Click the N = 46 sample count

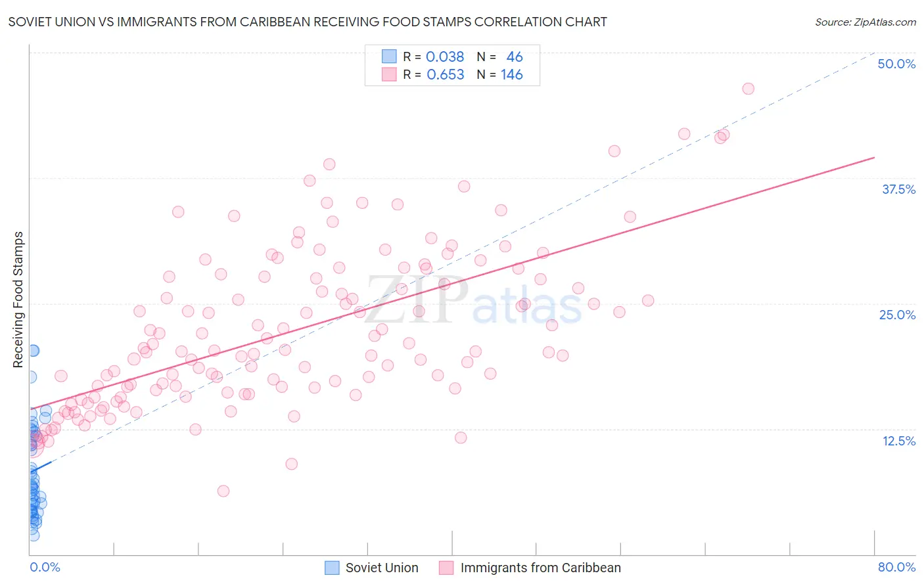tap(499, 57)
